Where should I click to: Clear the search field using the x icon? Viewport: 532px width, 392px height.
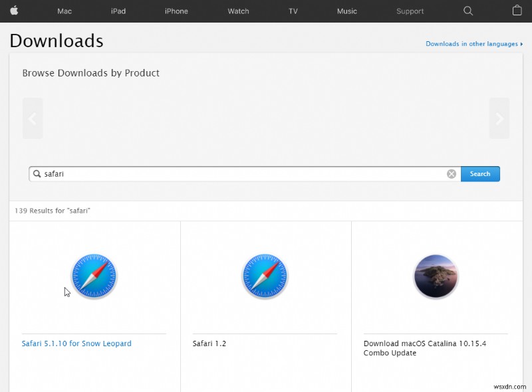pyautogui.click(x=451, y=173)
